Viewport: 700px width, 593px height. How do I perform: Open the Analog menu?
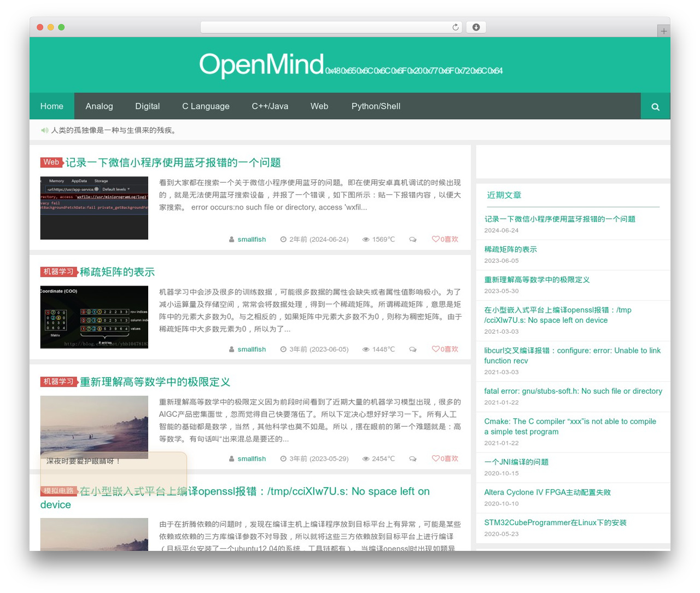[x=99, y=106]
